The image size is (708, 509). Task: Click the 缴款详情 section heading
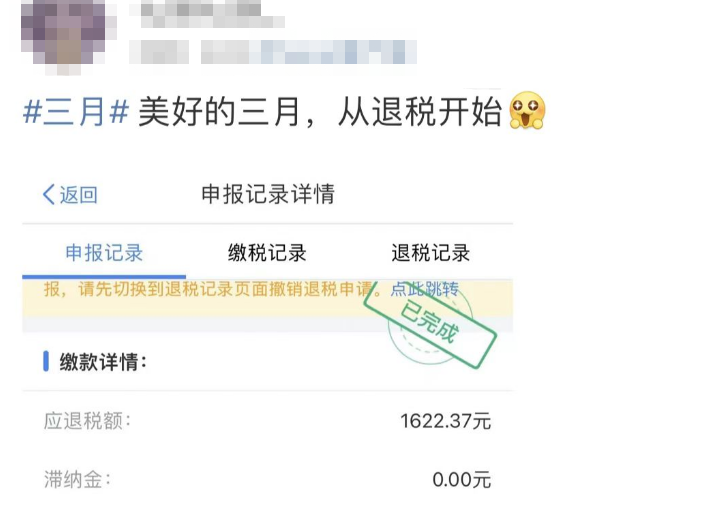click(x=103, y=362)
